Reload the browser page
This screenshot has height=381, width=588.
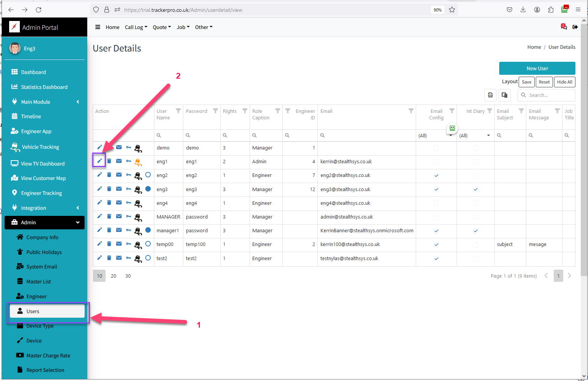coord(38,10)
